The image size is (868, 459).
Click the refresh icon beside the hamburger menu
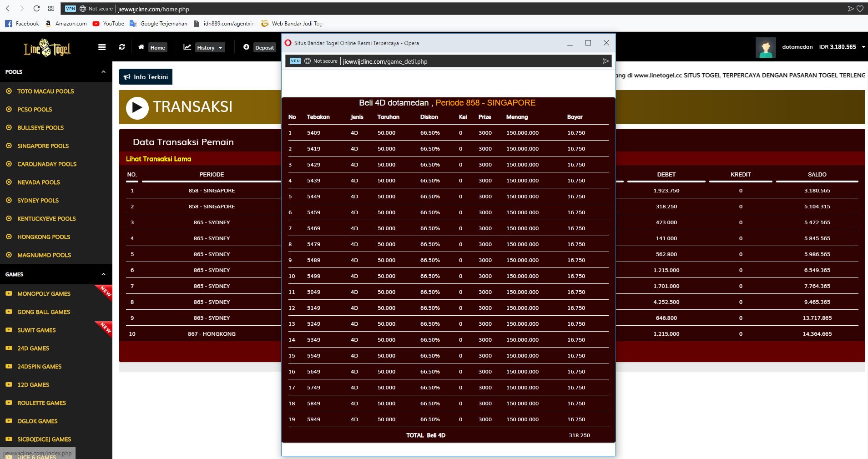122,47
